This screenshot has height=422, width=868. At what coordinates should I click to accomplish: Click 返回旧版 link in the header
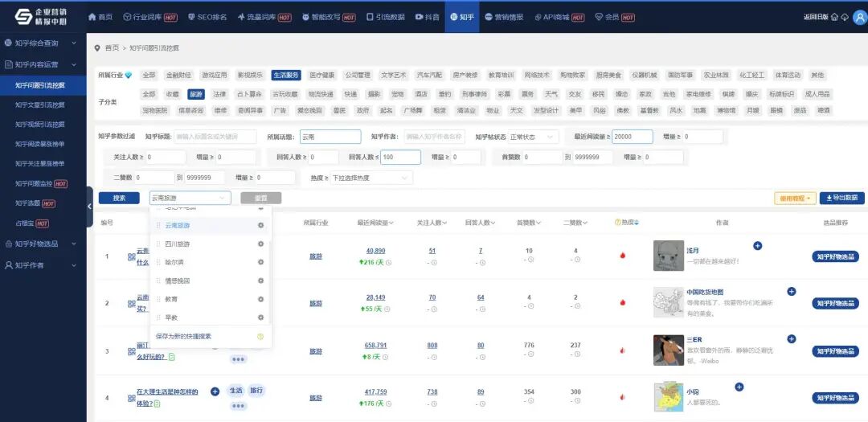pyautogui.click(x=816, y=17)
